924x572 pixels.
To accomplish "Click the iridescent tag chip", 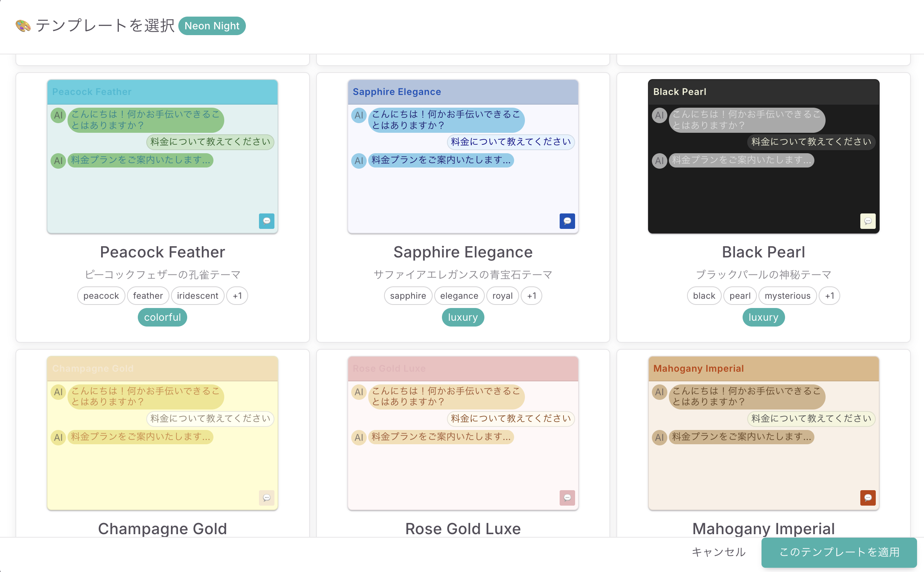I will pyautogui.click(x=198, y=296).
